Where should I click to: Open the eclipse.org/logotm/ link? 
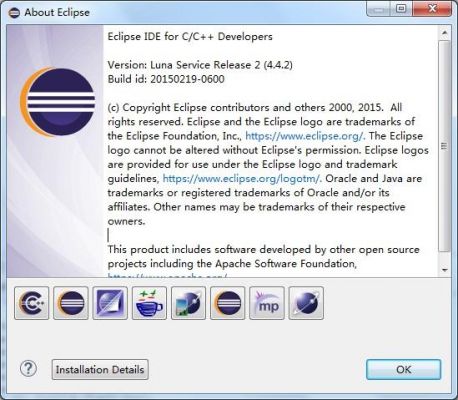coord(242,179)
